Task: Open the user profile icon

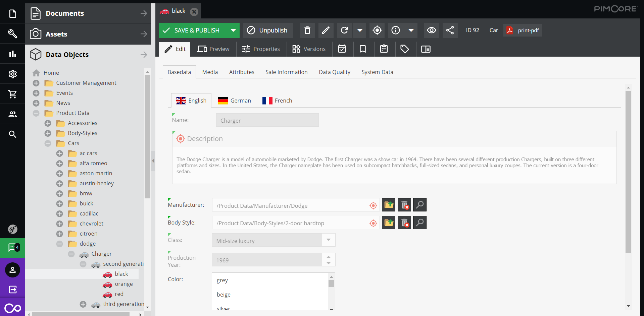Action: pyautogui.click(x=12, y=270)
